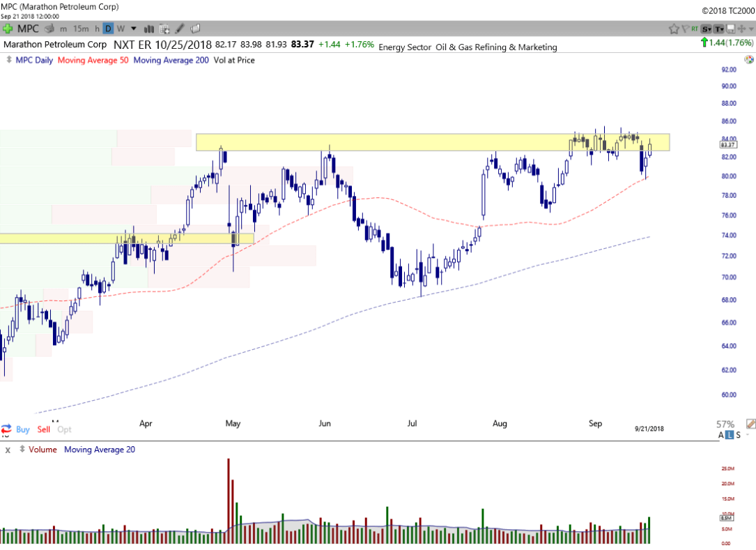Click the MPC ticker symbol field
This screenshot has height=550, width=756.
point(28,29)
